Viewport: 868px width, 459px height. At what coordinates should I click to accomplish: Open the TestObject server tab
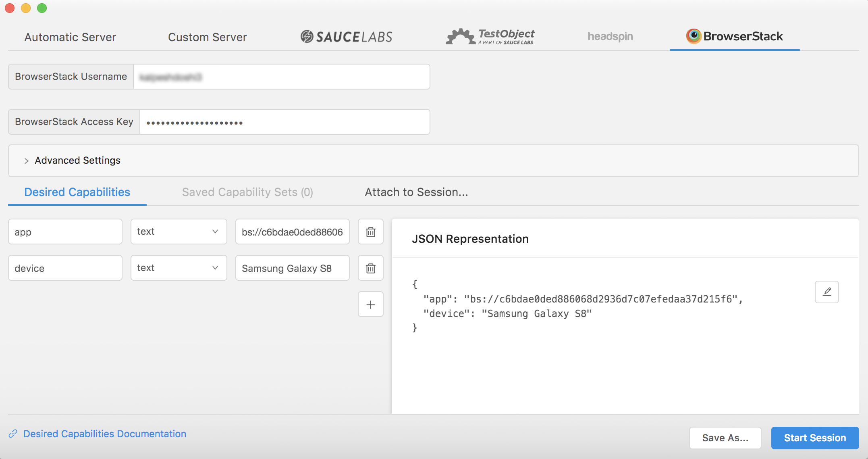point(490,37)
